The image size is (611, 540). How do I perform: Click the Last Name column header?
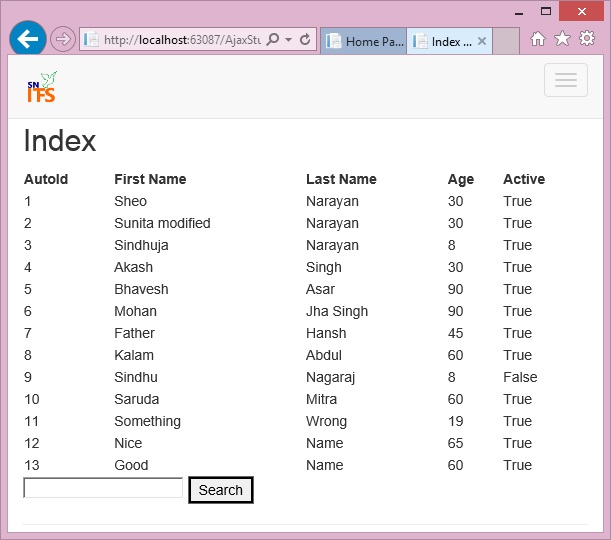(341, 179)
